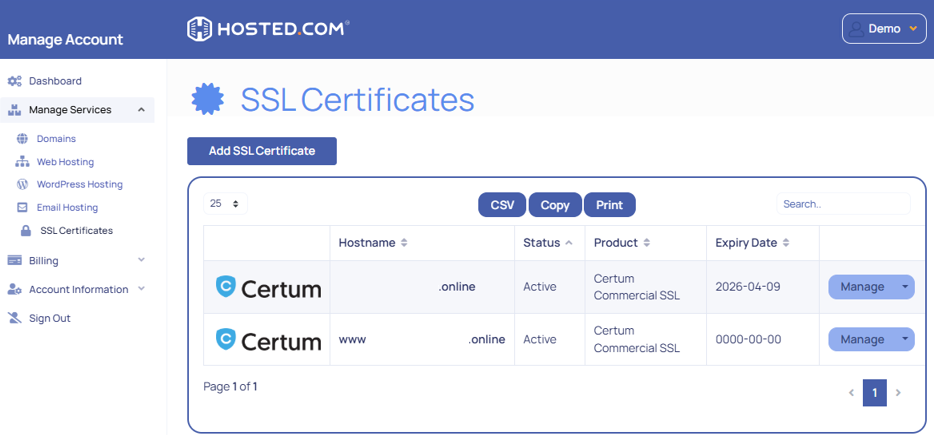
Task: Click page number 1 button
Action: click(874, 393)
